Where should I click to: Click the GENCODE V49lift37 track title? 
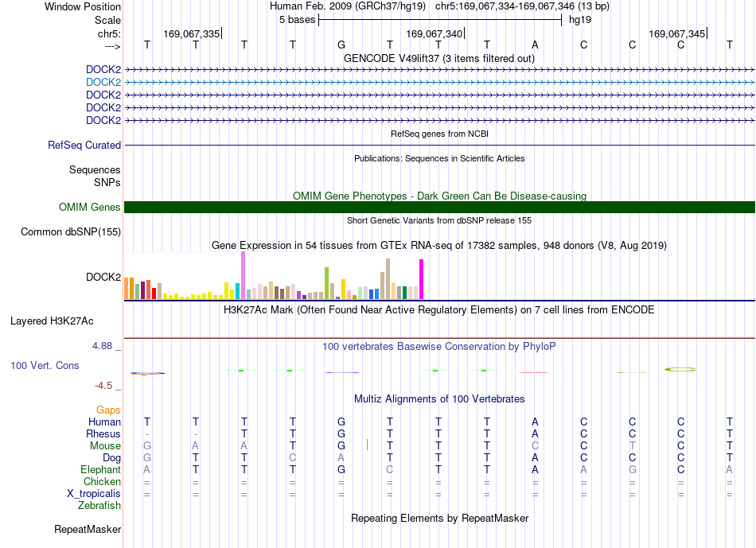pos(439,58)
